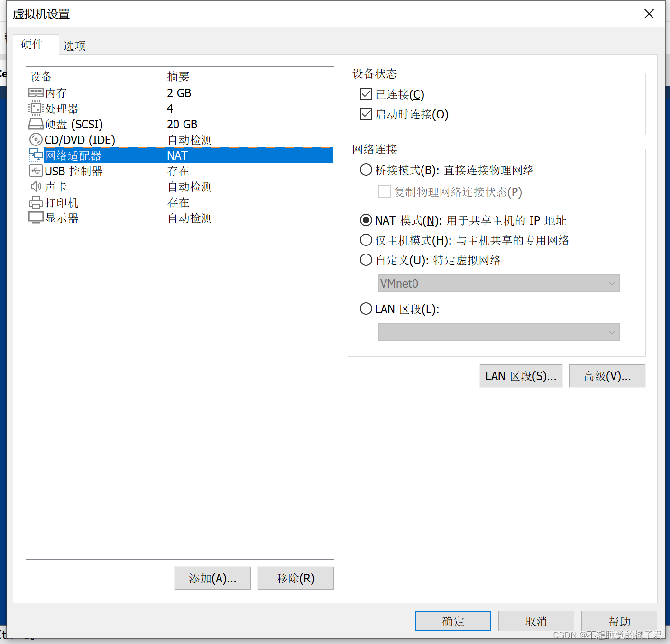Select 桥接模式(B) radio button
Screen dimensions: 670x644
(x=366, y=170)
